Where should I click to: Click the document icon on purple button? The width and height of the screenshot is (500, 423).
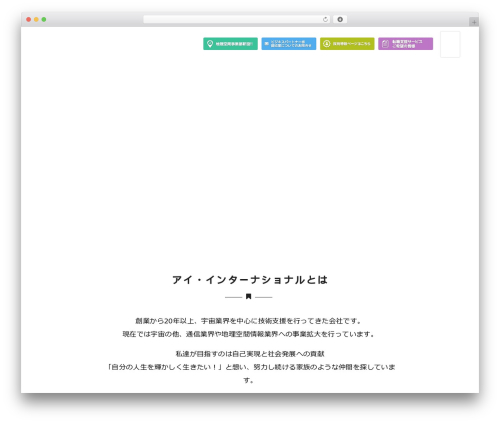385,44
